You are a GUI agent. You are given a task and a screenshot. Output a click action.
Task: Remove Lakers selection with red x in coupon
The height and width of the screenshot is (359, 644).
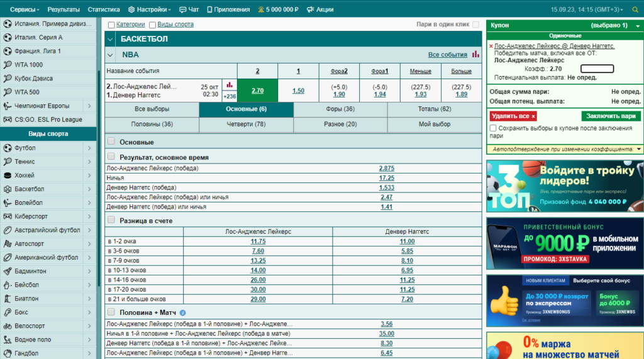click(x=491, y=46)
